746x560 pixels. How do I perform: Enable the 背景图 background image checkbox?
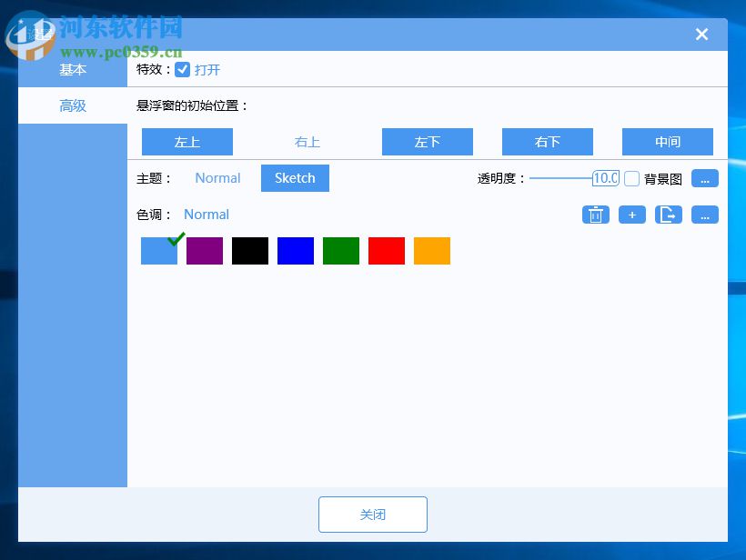[631, 178]
